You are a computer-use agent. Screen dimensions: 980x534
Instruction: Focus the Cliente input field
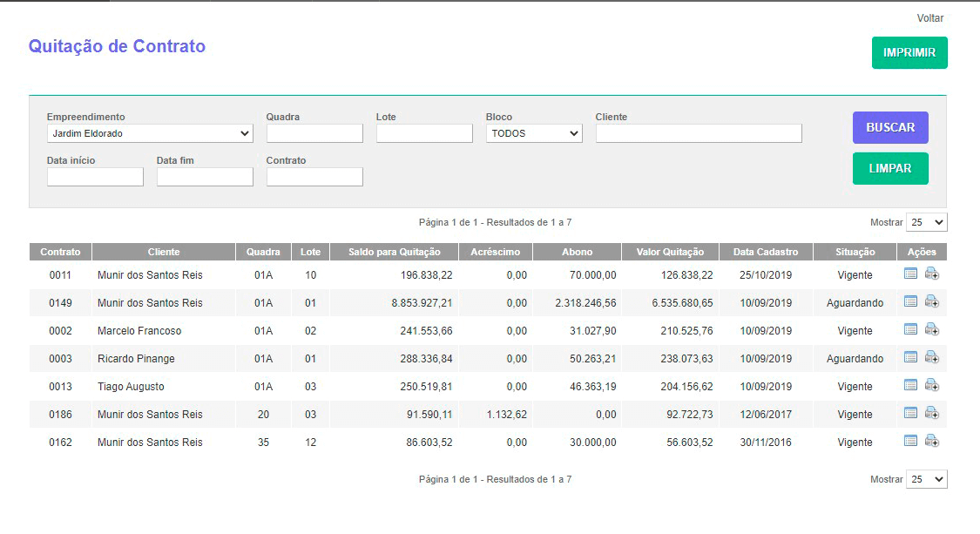click(x=698, y=133)
